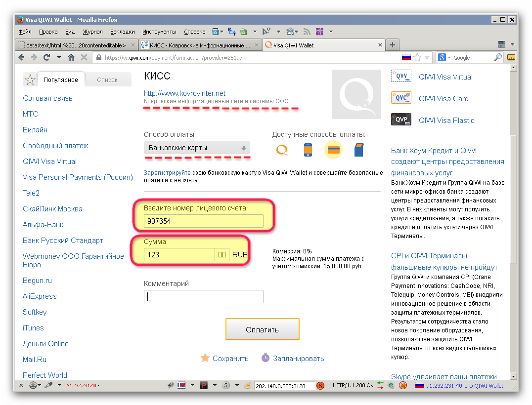
Task: Select the mobile phone payment method icon
Action: (x=308, y=150)
